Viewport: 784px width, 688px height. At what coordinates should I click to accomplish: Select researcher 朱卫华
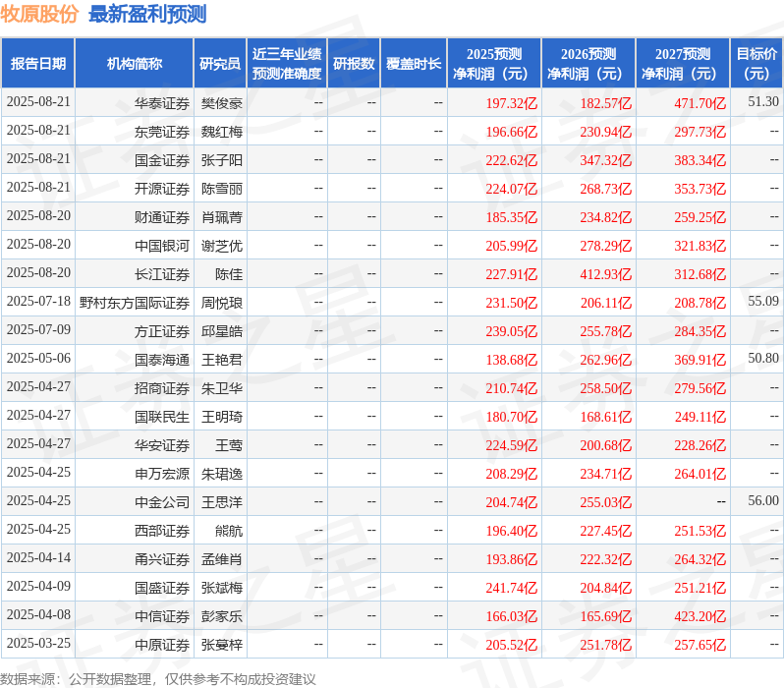[x=222, y=388]
